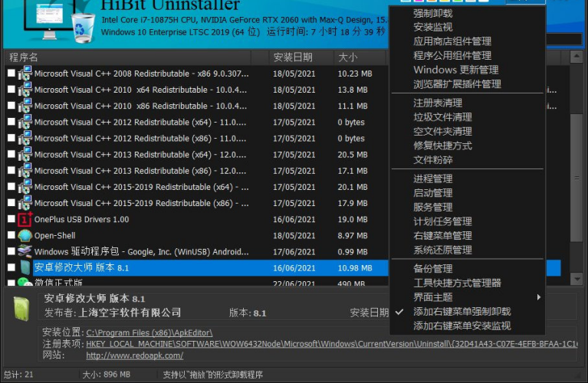Sort list by 安装日期 column header

coord(301,57)
